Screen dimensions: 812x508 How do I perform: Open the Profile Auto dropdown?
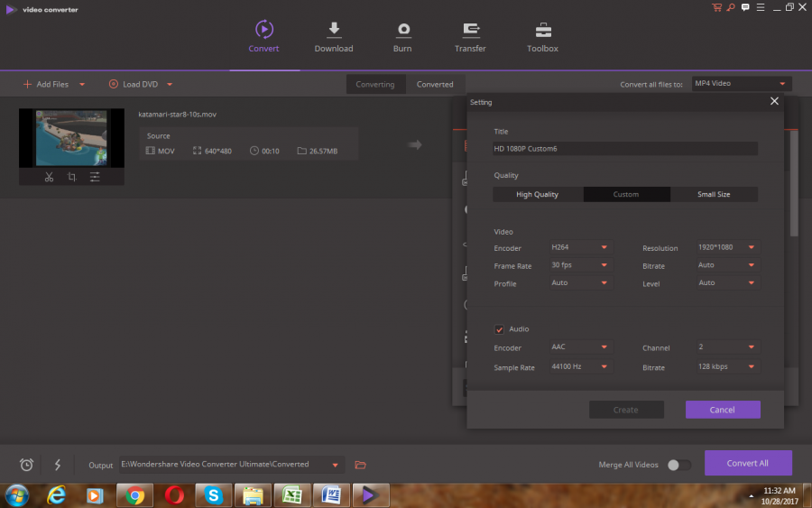click(x=580, y=283)
